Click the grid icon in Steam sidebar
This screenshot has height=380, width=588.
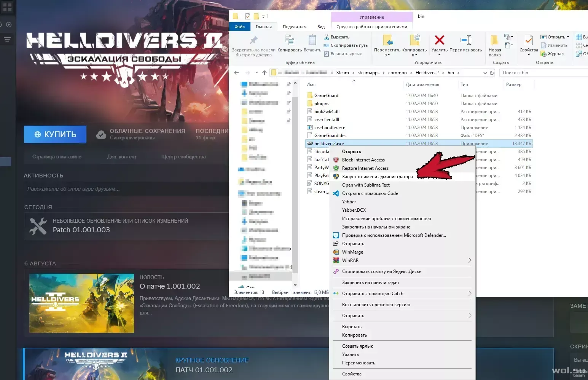coord(7,7)
